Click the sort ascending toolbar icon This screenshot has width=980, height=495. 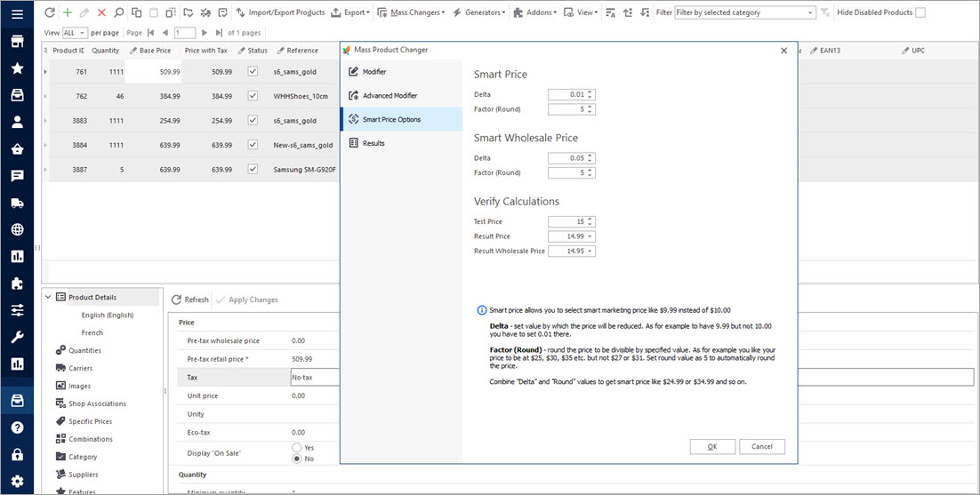click(628, 12)
